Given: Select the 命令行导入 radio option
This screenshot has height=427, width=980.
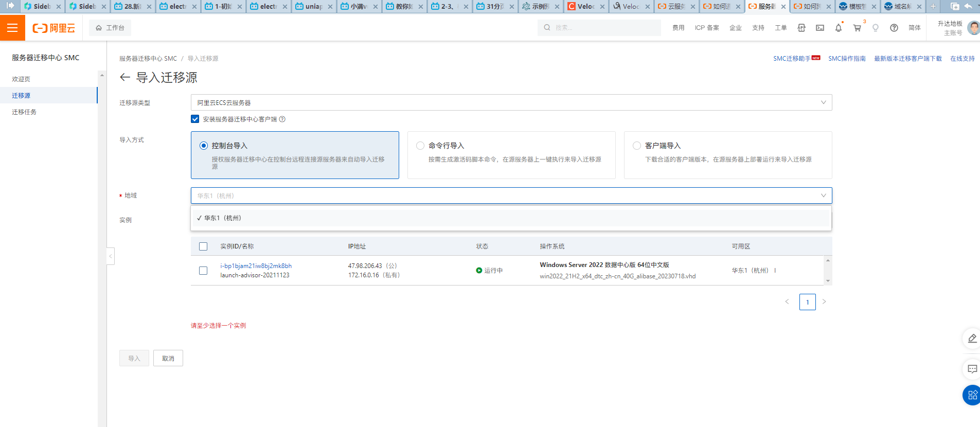Looking at the screenshot, I should click(420, 146).
